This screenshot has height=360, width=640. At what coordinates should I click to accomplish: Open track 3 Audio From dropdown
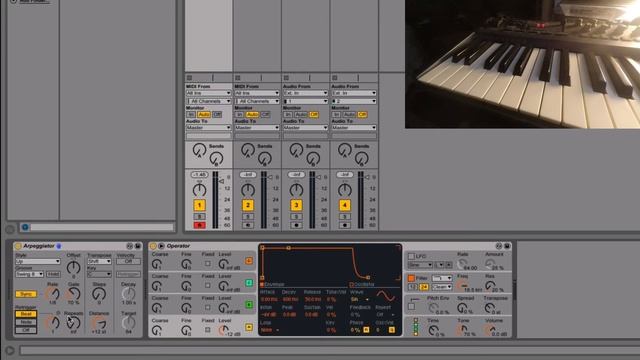[305, 93]
